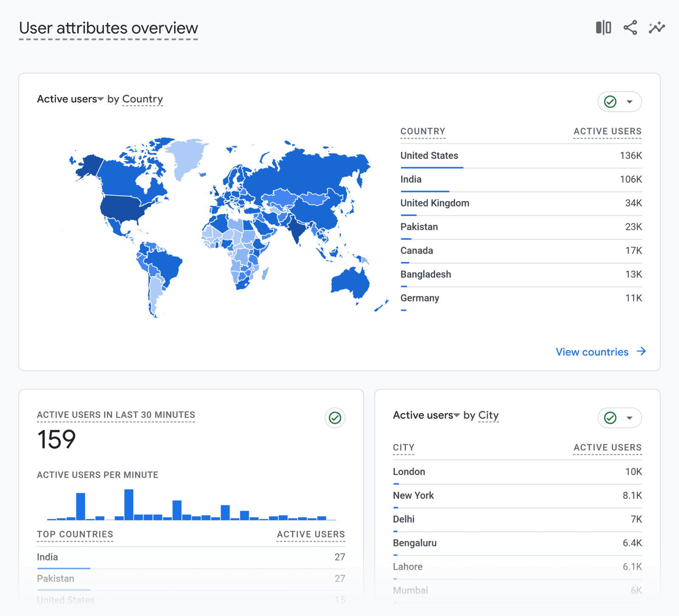The height and width of the screenshot is (616, 679).
Task: Click the City dimension link
Action: 488,415
